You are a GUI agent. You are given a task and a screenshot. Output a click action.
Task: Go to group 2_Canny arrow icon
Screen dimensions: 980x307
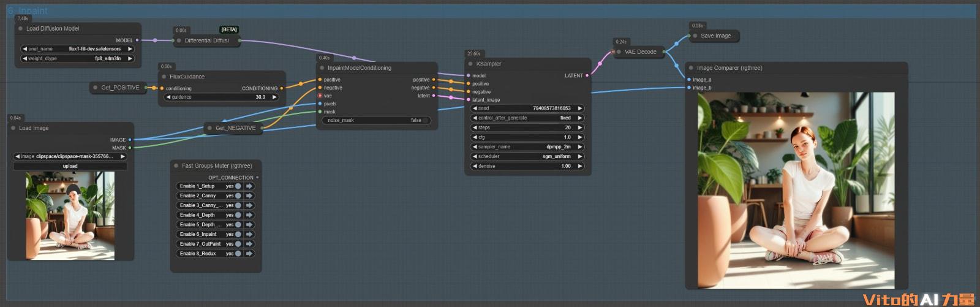click(x=249, y=195)
